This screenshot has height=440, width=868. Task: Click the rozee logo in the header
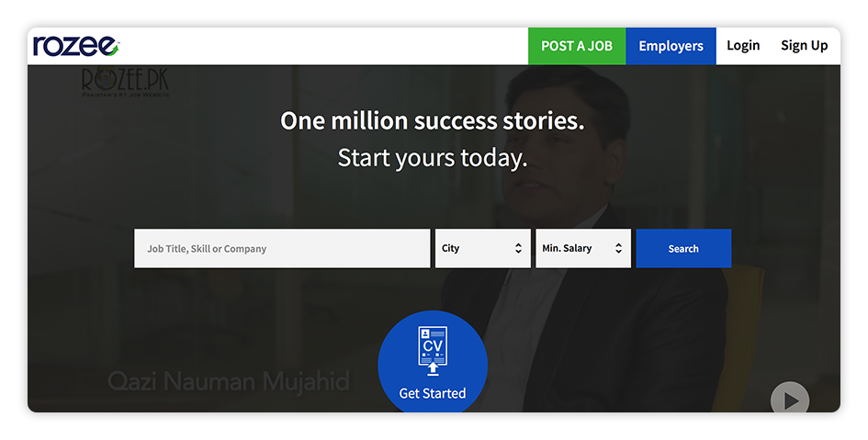[x=75, y=46]
